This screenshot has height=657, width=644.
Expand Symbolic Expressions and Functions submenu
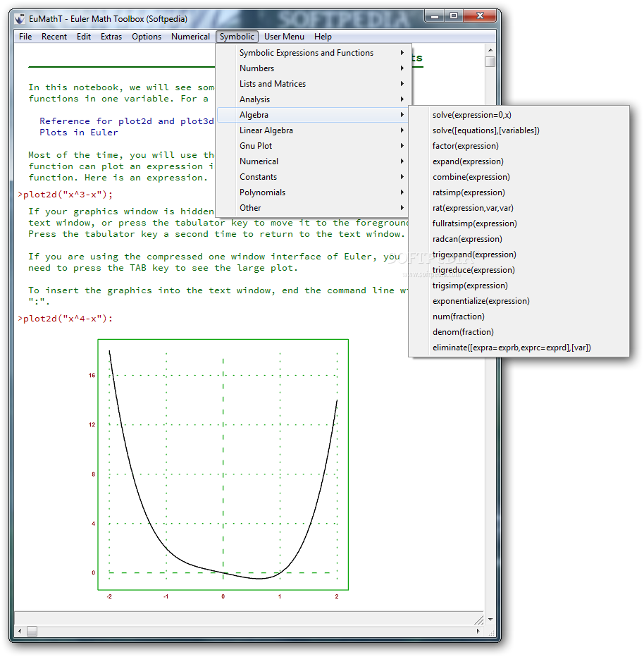314,53
